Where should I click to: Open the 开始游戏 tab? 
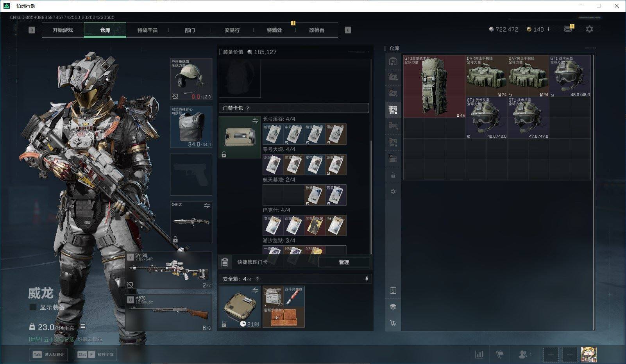click(x=63, y=30)
